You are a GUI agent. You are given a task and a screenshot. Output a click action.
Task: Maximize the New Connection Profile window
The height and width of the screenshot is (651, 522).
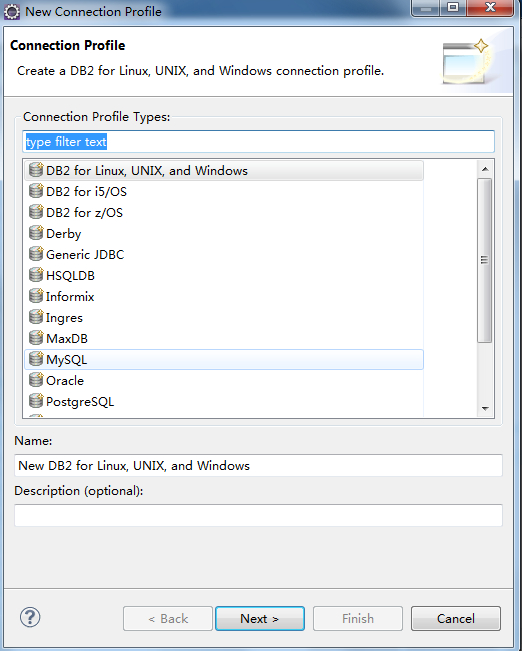(x=453, y=7)
